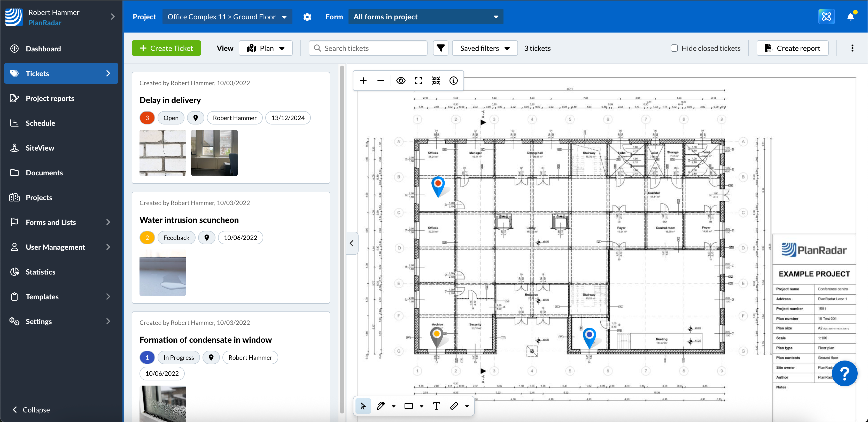Enable Hide closed tickets checkbox
This screenshot has height=422, width=868.
(674, 48)
